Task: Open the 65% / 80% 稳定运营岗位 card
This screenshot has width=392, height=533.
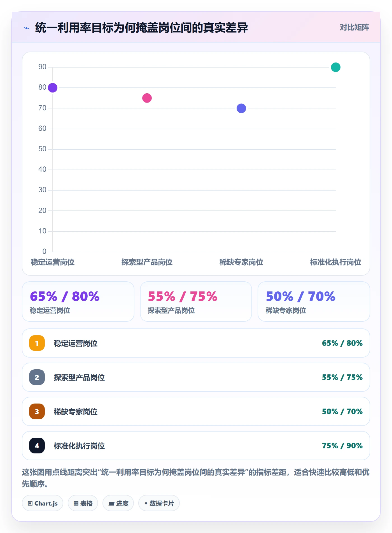Action: pyautogui.click(x=78, y=302)
